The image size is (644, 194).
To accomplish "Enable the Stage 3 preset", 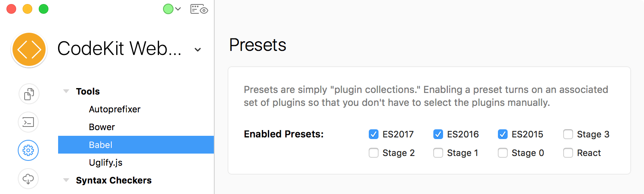I will pyautogui.click(x=568, y=134).
